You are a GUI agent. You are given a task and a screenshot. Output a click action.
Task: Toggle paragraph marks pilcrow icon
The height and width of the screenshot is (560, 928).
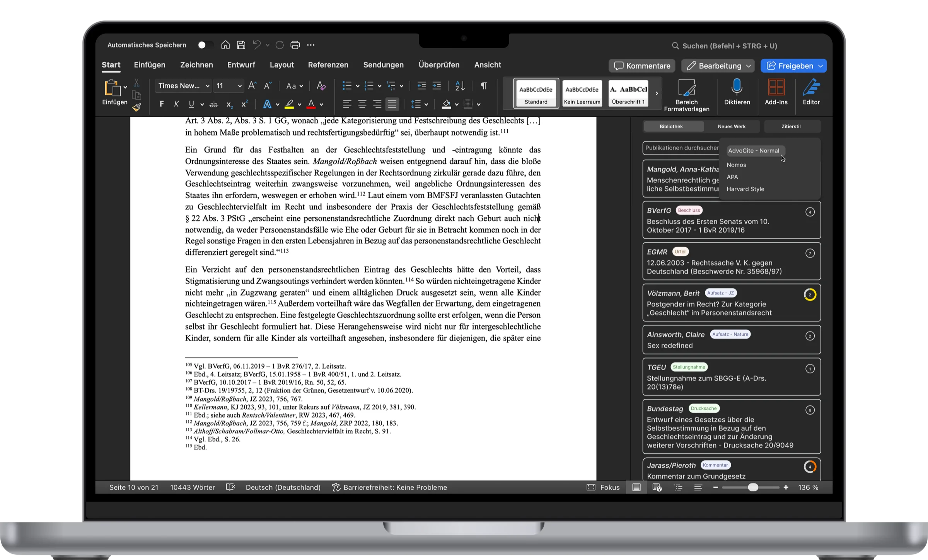pos(484,86)
